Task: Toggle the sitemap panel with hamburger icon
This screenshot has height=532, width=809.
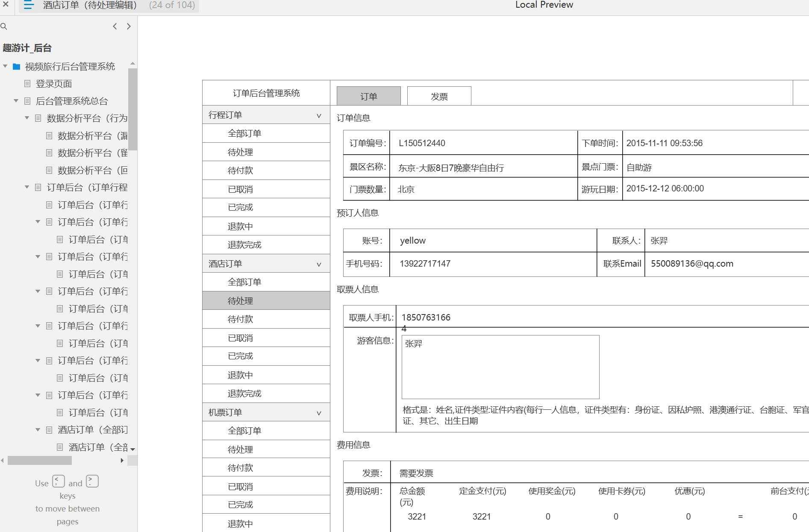Action: tap(28, 5)
